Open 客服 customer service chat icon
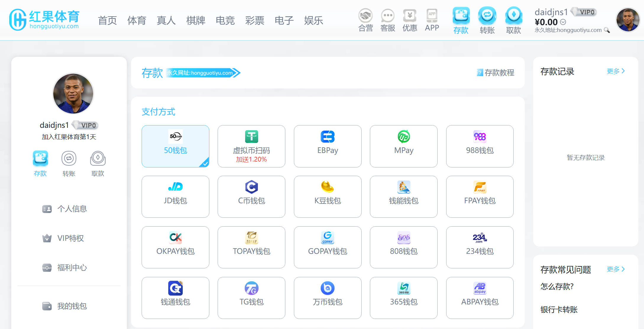Viewport: 644px width, 329px height. coord(388,15)
